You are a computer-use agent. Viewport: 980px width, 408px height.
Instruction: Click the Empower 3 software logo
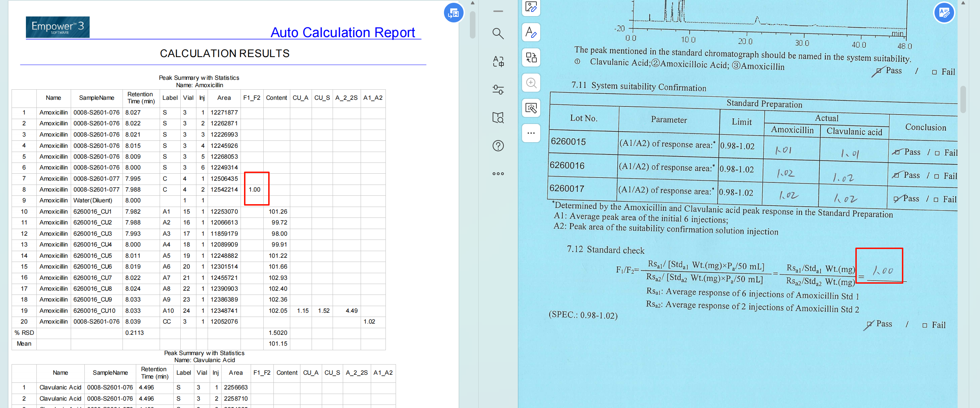pos(58,27)
